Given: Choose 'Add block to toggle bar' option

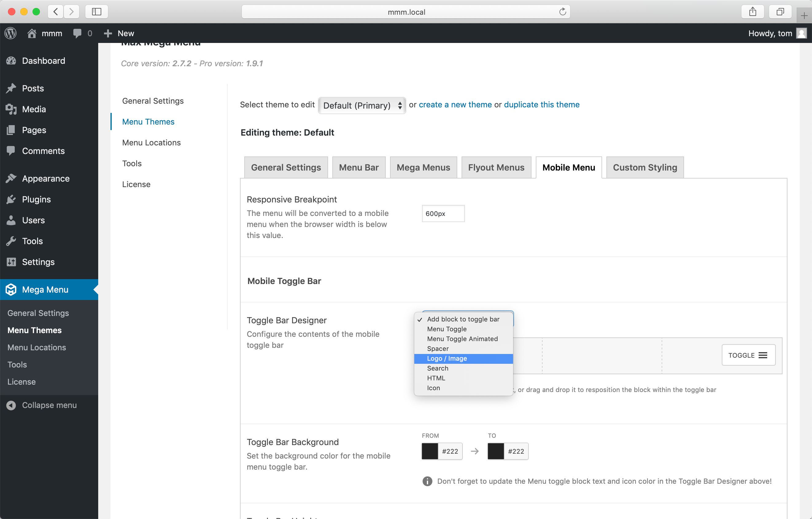Looking at the screenshot, I should coord(463,319).
